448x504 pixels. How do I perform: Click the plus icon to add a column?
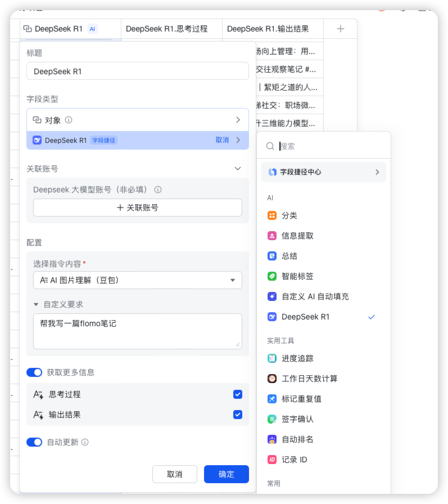pyautogui.click(x=341, y=29)
